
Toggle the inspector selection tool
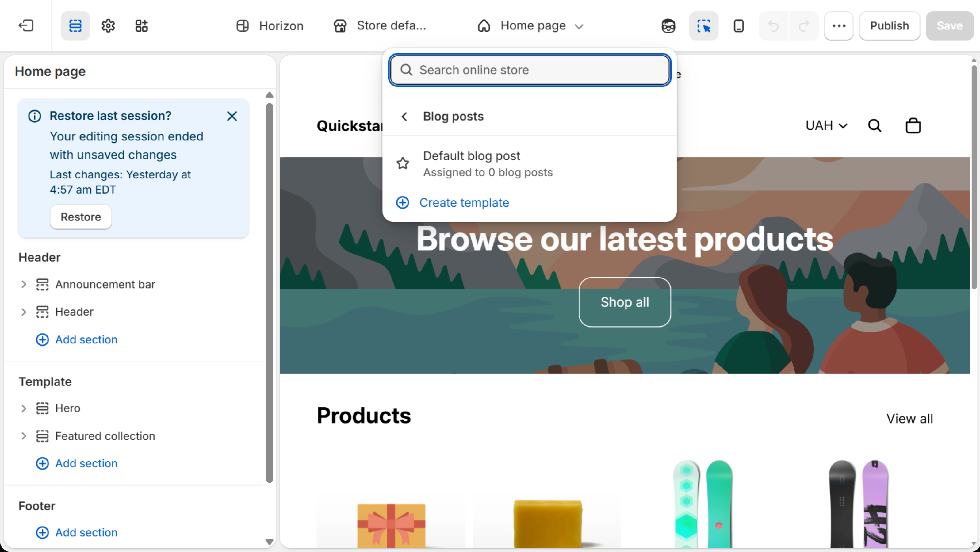703,25
